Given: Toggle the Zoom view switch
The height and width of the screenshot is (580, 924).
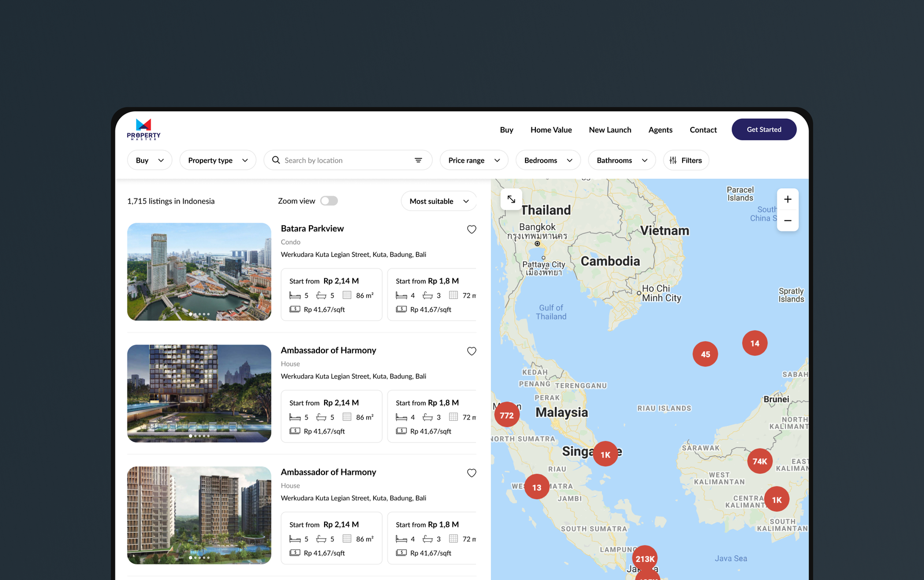Looking at the screenshot, I should (329, 201).
